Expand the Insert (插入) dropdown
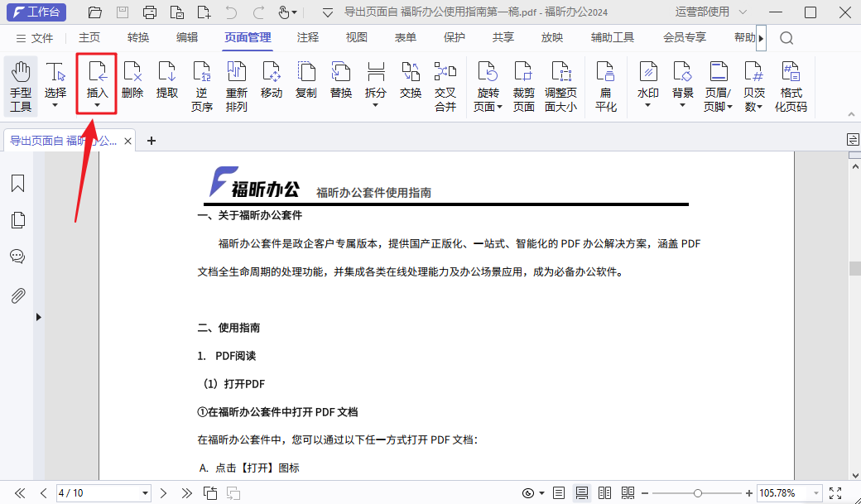This screenshot has height=504, width=861. coord(97,105)
